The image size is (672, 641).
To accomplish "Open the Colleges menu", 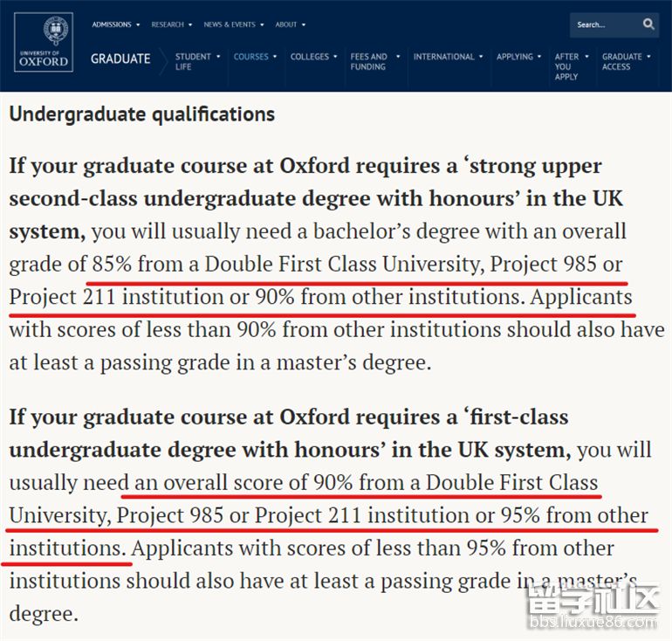I will (313, 57).
